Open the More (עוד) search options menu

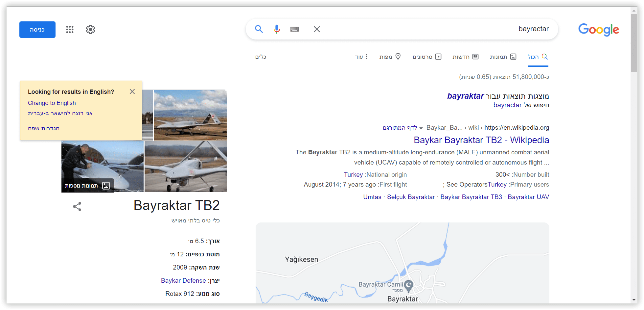pyautogui.click(x=361, y=57)
